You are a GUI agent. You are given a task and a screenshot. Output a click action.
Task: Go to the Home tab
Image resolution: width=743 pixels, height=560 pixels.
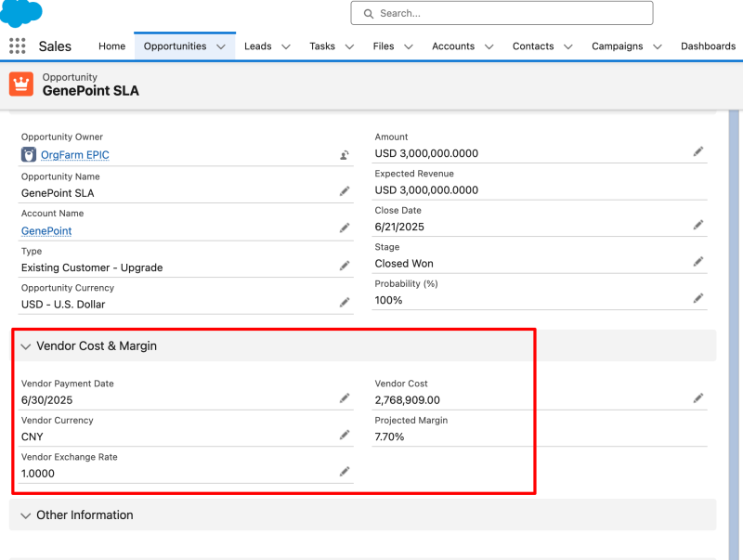111,46
